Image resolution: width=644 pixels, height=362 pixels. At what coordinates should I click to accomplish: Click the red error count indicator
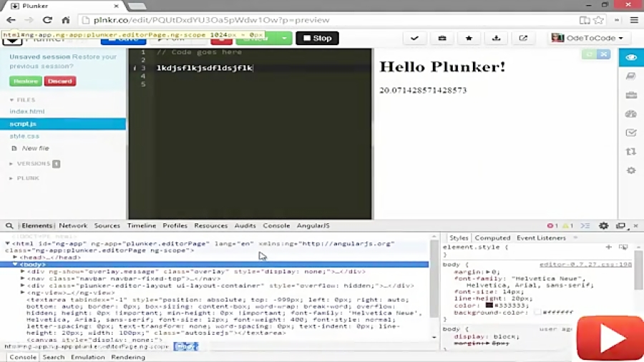[x=552, y=226]
